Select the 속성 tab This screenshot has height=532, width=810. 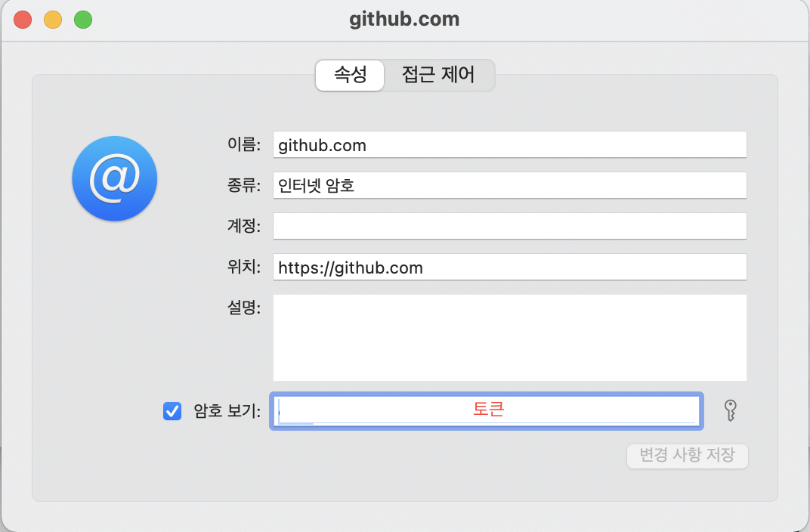[351, 75]
